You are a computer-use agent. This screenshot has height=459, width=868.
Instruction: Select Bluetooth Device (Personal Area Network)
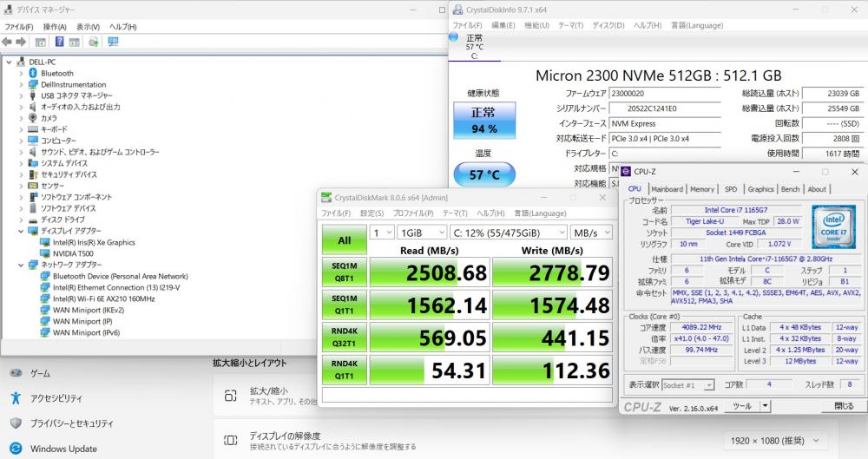coord(120,276)
